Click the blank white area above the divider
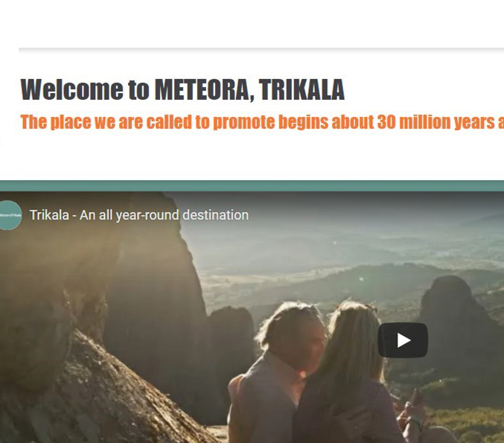This screenshot has width=504, height=443. click(252, 23)
